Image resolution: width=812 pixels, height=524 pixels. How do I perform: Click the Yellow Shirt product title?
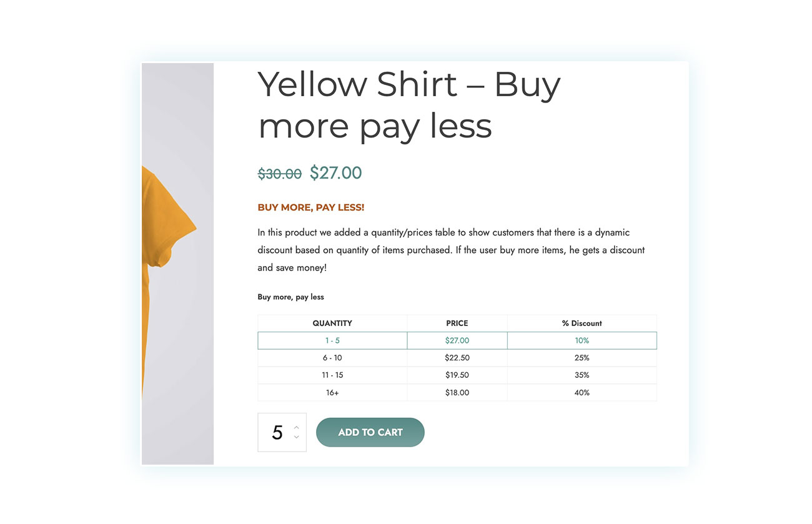[x=409, y=105]
